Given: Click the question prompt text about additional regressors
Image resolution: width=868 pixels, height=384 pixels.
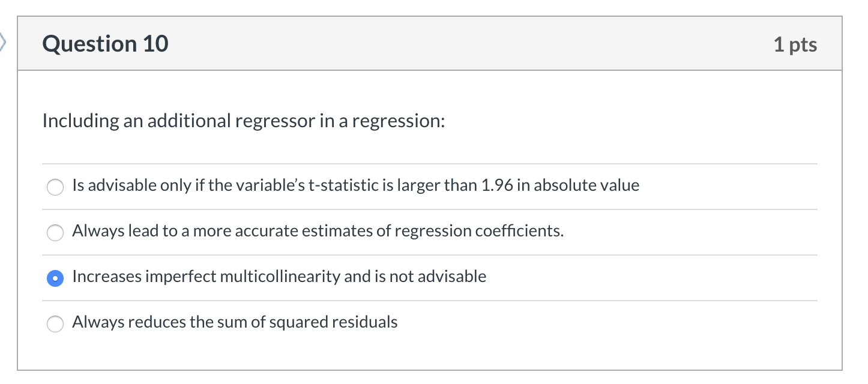Looking at the screenshot, I should pos(243,121).
